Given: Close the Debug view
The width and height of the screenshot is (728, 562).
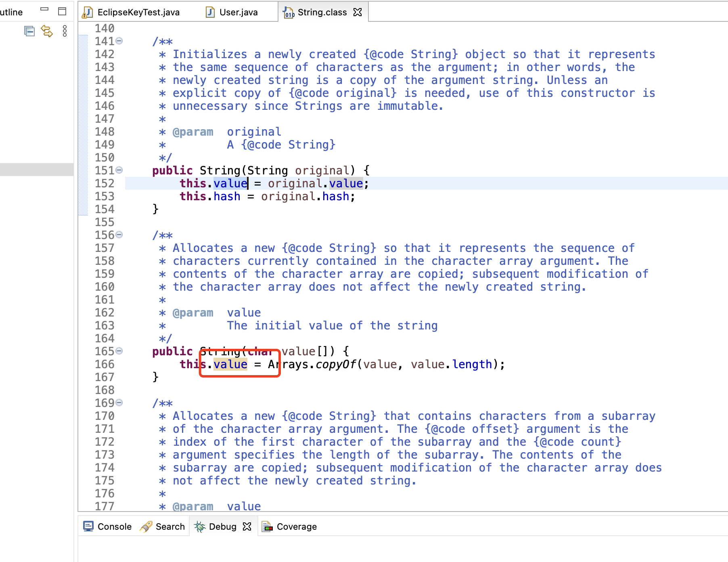Looking at the screenshot, I should coord(247,526).
